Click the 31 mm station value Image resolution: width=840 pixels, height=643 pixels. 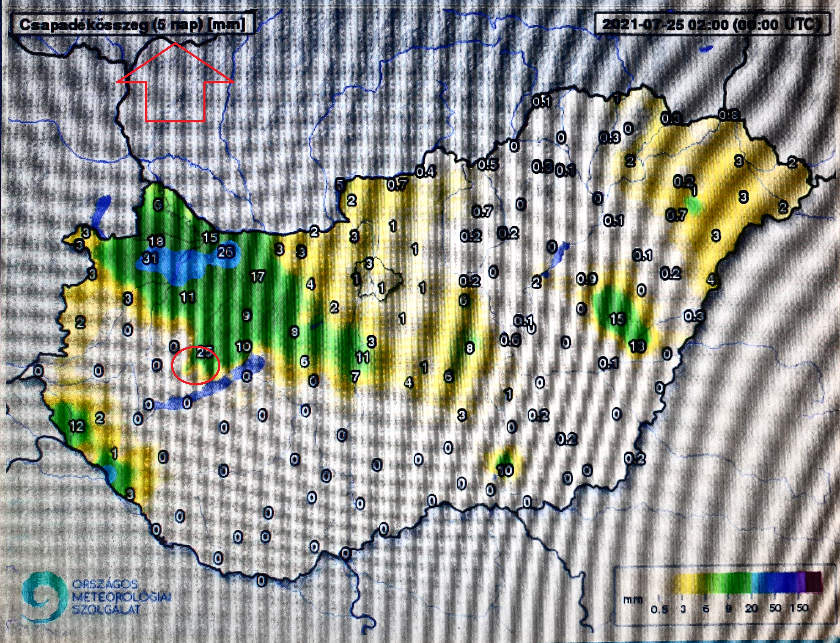(x=150, y=258)
